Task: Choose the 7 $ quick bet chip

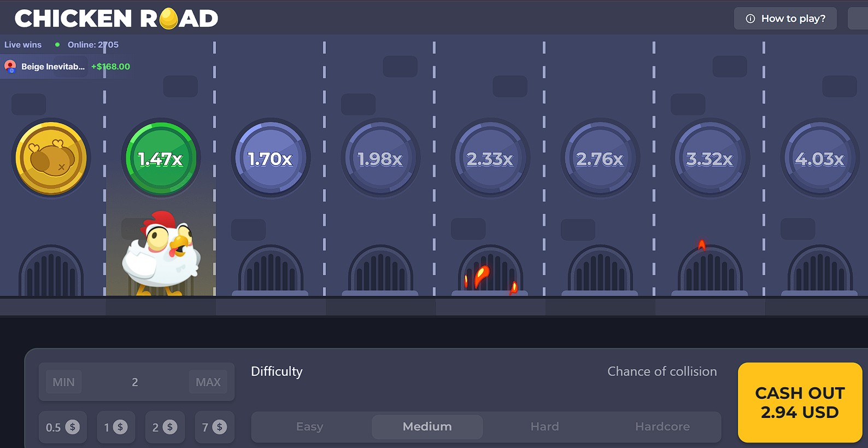Action: coord(214,427)
